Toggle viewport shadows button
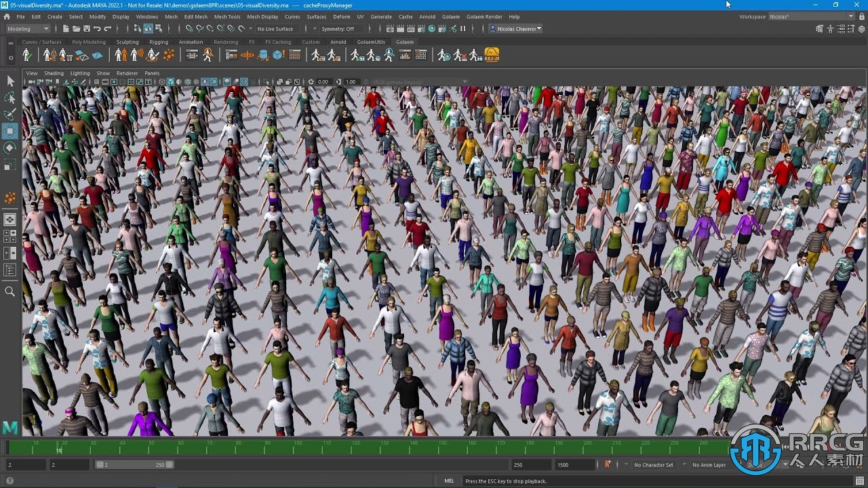Viewport: 868px width, 488px height. (x=213, y=81)
